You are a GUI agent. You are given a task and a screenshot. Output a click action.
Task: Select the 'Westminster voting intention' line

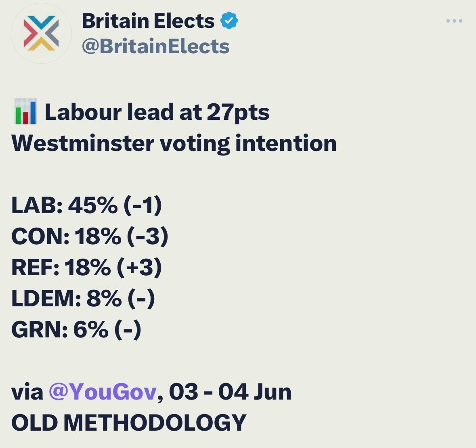174,143
